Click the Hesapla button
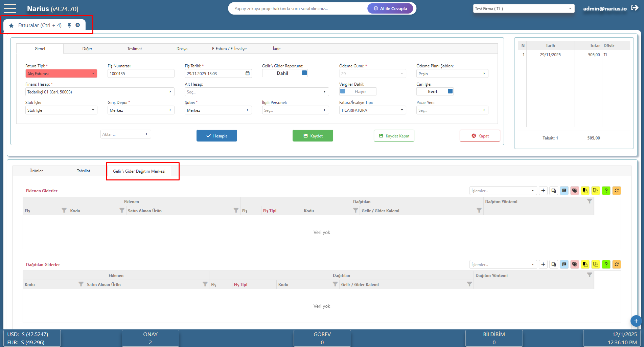This screenshot has height=347, width=644. click(217, 136)
